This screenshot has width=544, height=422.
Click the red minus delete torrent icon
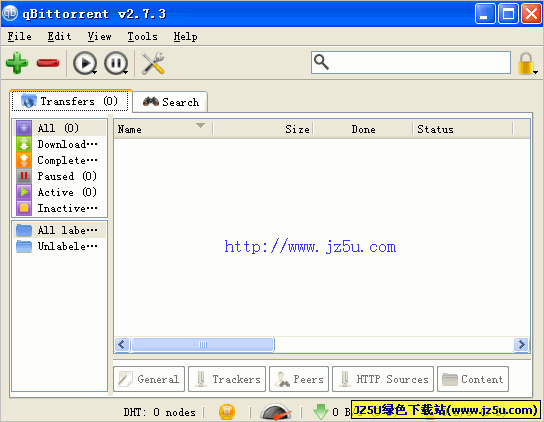48,63
